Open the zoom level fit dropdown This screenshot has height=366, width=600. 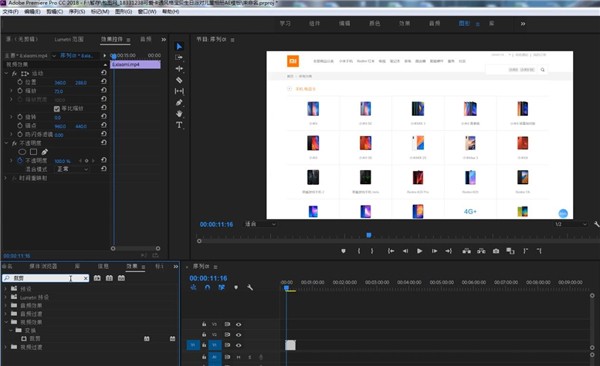[x=260, y=224]
